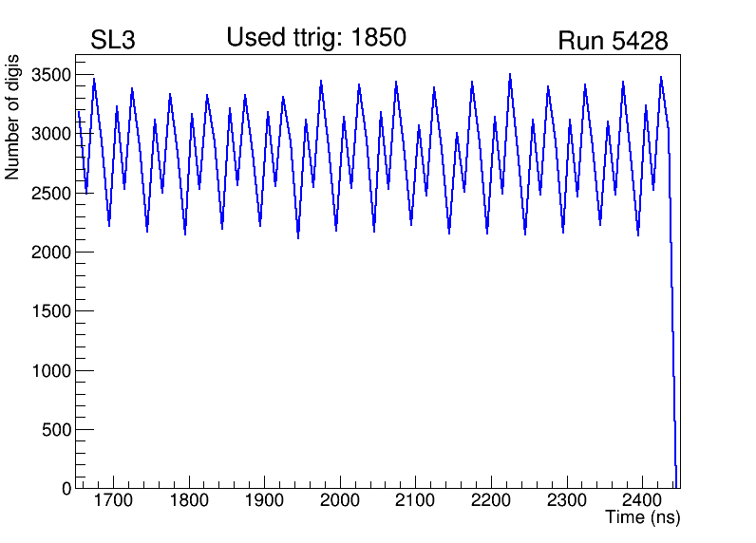Select the SL3 label at top left
This screenshot has width=756, height=543.
113,41
